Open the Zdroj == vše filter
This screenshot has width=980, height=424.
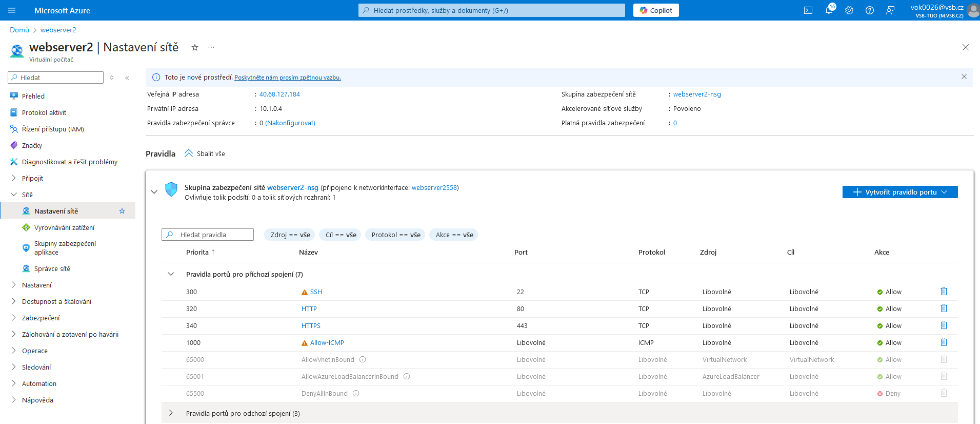point(290,235)
